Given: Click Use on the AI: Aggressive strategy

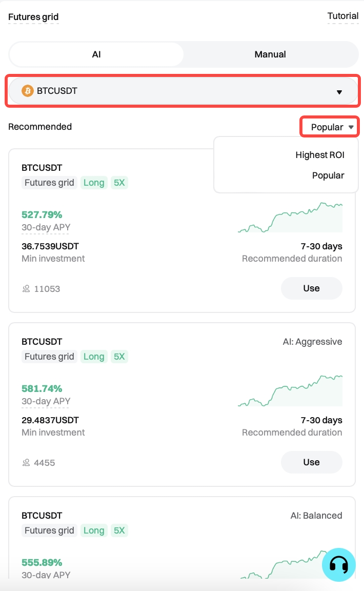Looking at the screenshot, I should (x=311, y=462).
